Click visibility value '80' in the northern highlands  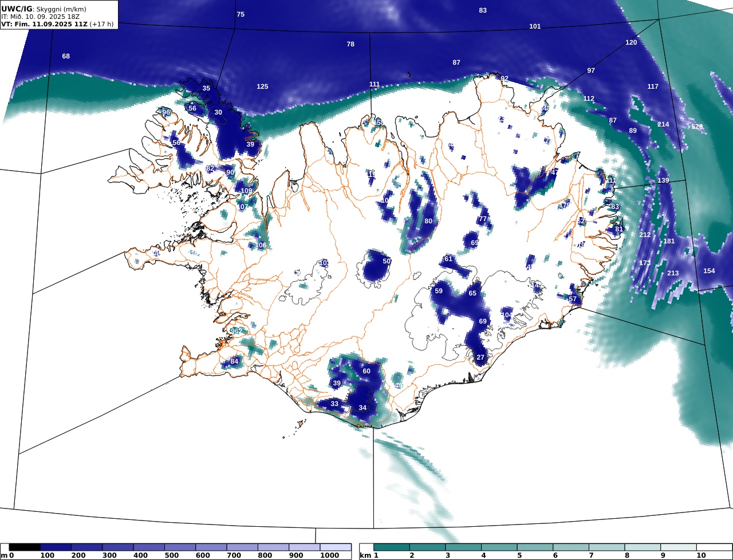pyautogui.click(x=428, y=221)
